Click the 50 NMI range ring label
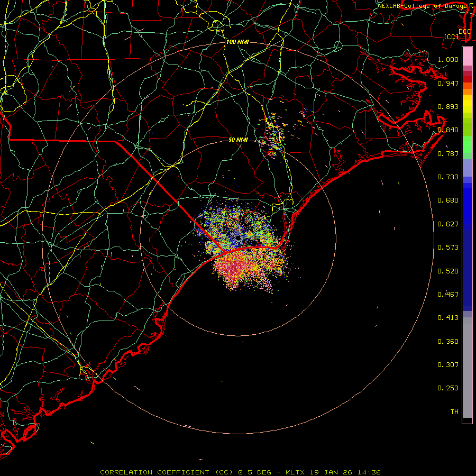 (239, 140)
